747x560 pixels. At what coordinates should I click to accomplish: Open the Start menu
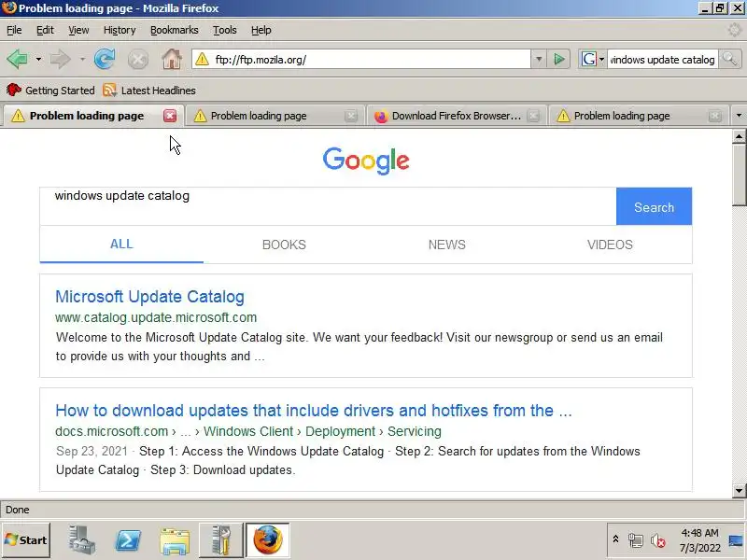26,540
